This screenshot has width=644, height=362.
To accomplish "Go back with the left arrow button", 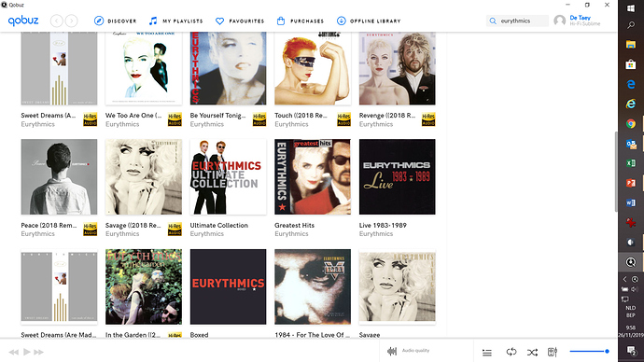I will point(57,21).
